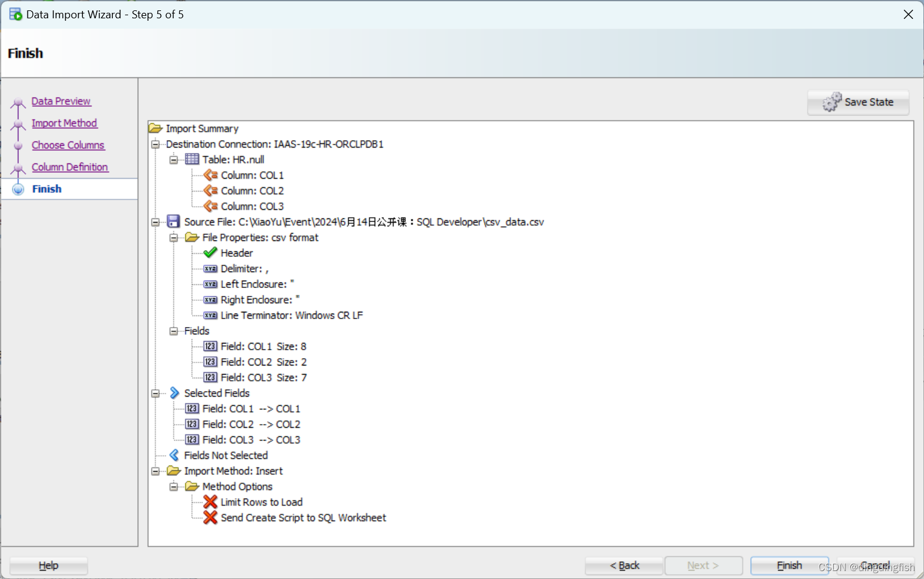Go to the Choose Columns step
Screen dimensions: 924x579
pos(68,145)
